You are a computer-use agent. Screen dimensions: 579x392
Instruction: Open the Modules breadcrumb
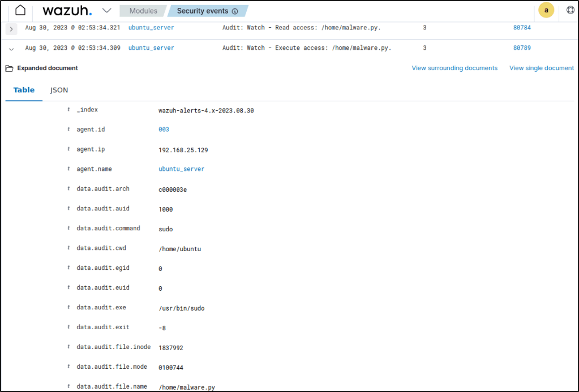coord(143,11)
